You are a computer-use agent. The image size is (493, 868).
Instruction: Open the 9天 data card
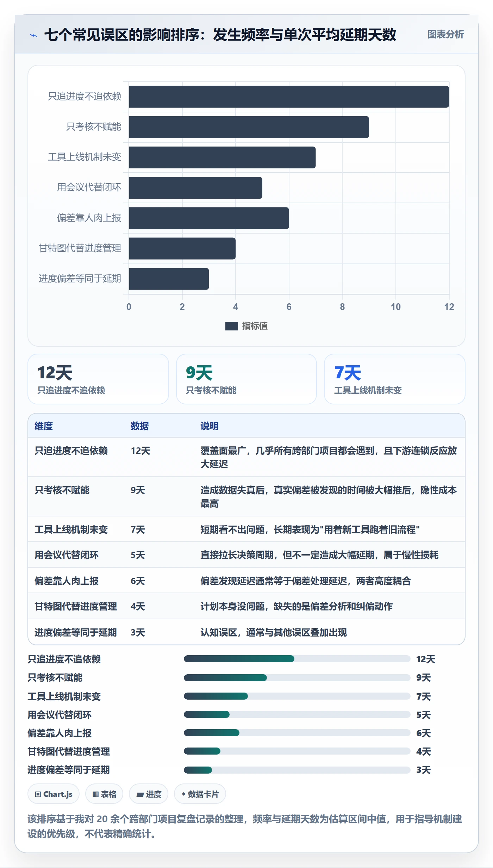coord(246,379)
